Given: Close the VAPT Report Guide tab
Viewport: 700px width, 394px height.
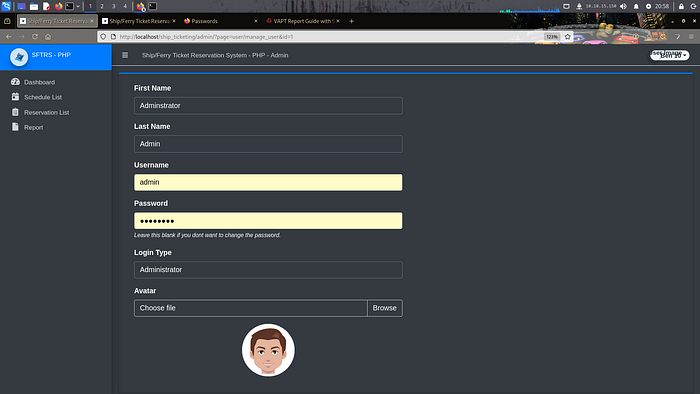Looking at the screenshot, I should coord(338,21).
